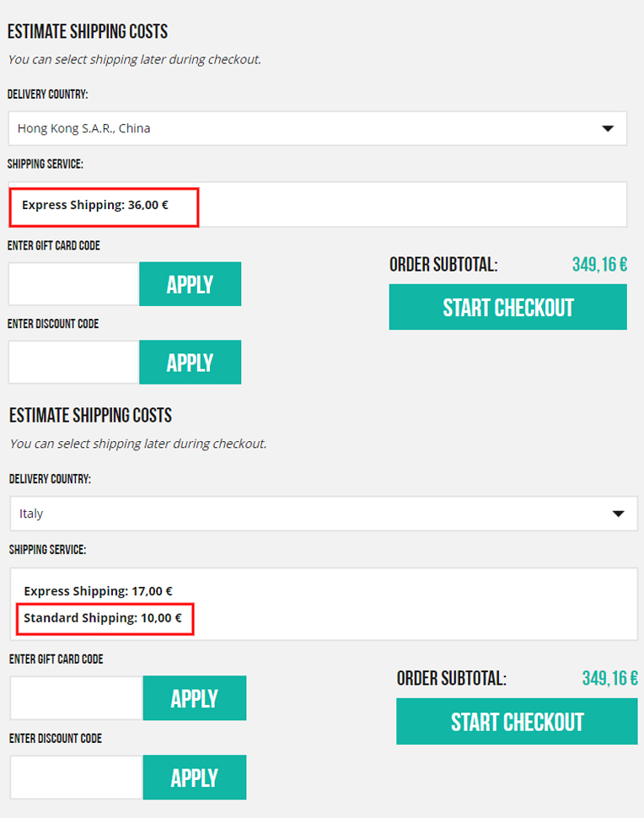Click the Estimate Shipping Costs heading above Italy selector
644x818 pixels.
90,415
